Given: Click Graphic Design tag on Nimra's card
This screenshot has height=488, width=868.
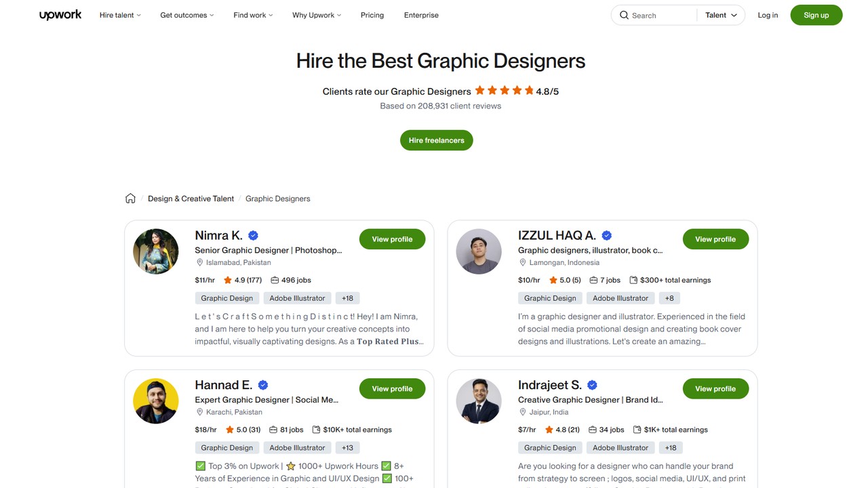Looking at the screenshot, I should coord(227,298).
